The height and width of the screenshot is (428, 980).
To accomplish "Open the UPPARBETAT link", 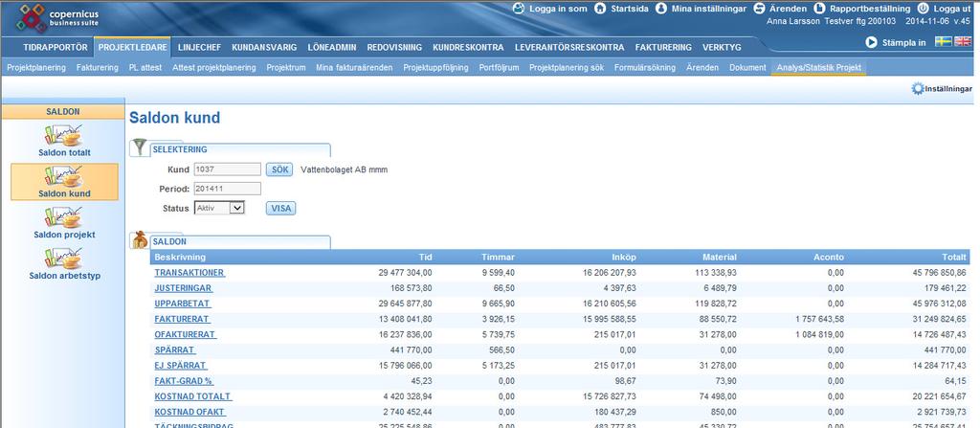I will (x=183, y=304).
